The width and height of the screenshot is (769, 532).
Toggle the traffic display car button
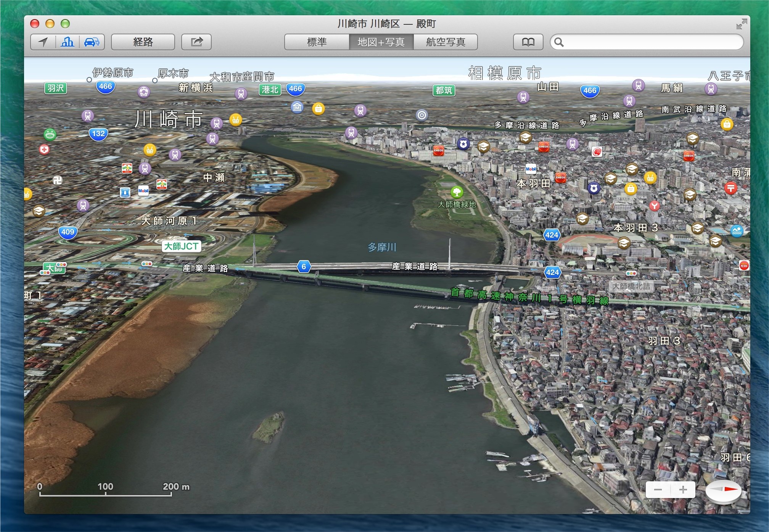92,42
